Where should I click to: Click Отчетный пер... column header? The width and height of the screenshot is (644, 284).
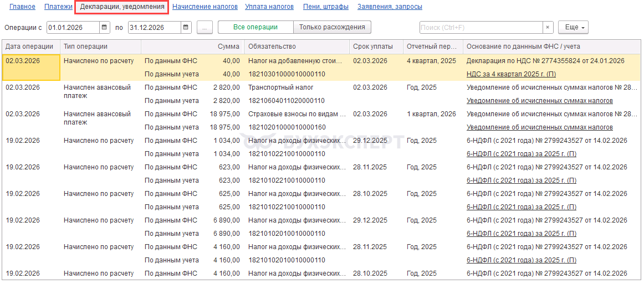(x=433, y=47)
